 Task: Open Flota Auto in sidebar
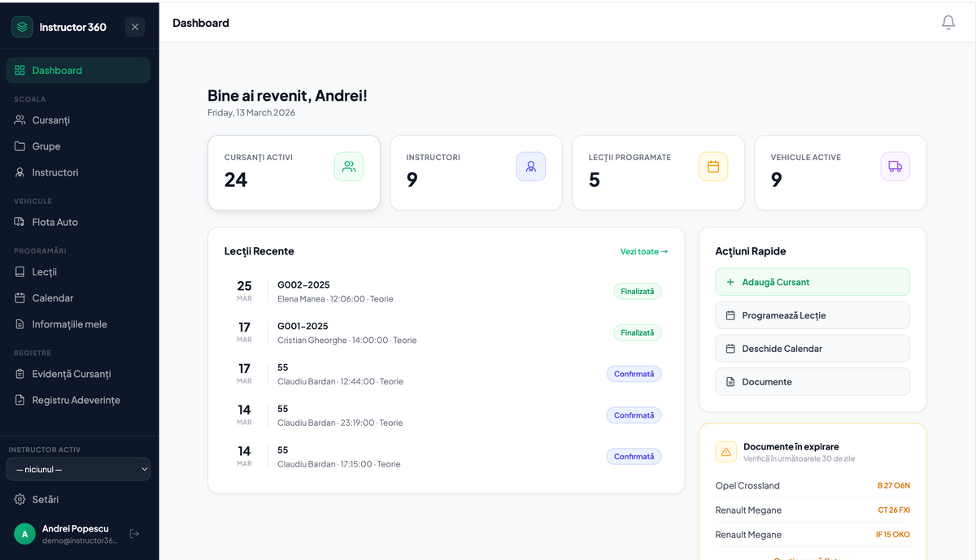(x=54, y=222)
